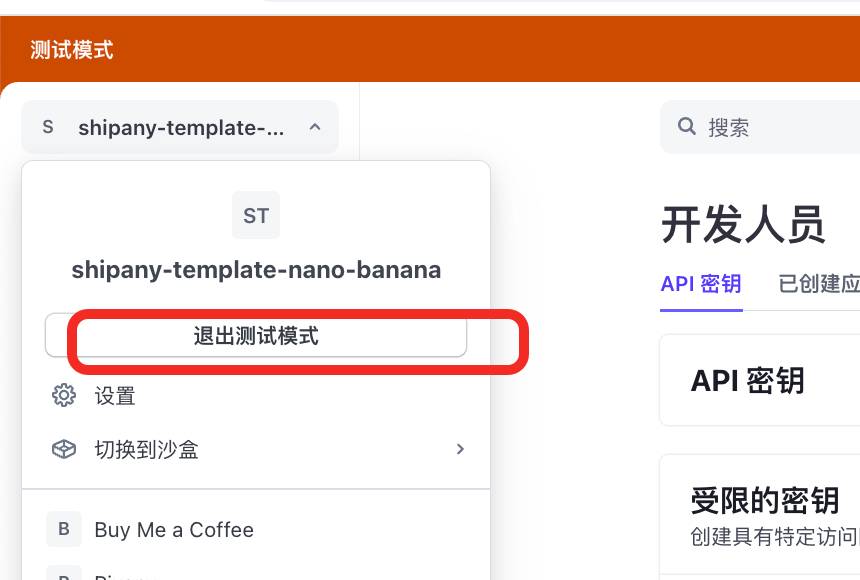Image resolution: width=860 pixels, height=580 pixels.
Task: Click the magnifier icon in search box
Action: [x=687, y=127]
